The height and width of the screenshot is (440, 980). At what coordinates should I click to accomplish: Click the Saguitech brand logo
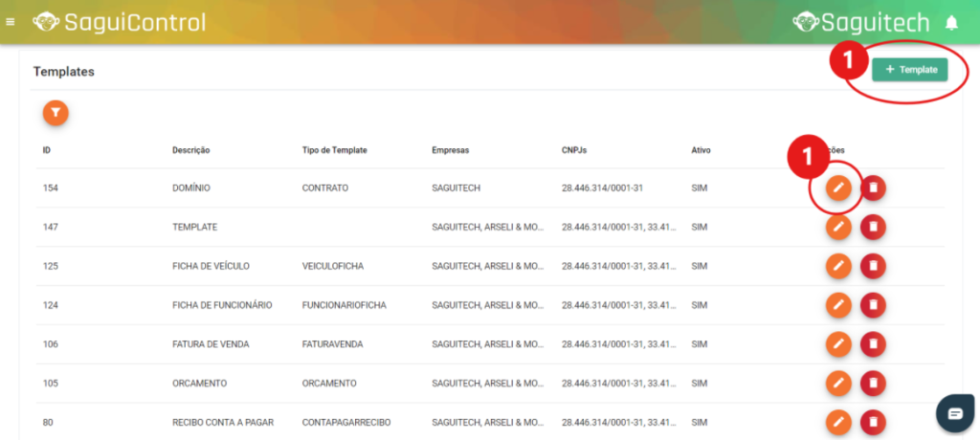pyautogui.click(x=863, y=21)
